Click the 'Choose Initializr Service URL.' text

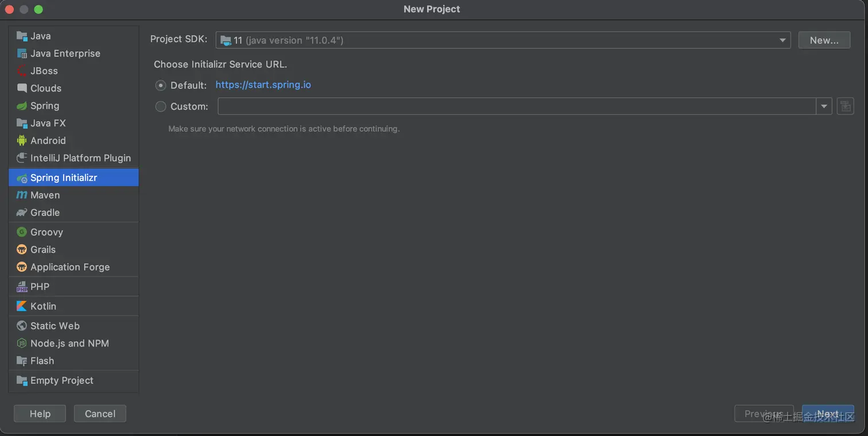pos(220,64)
